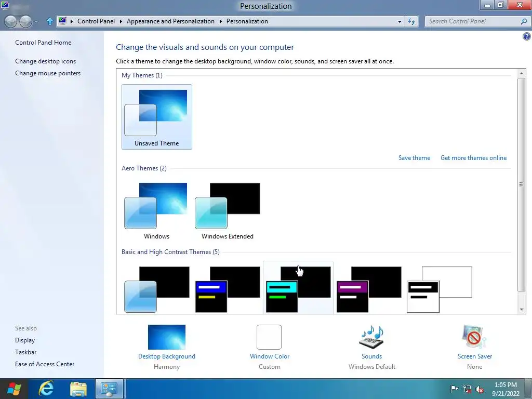
Task: Open Desktop Background Harmony image icon
Action: tap(167, 337)
